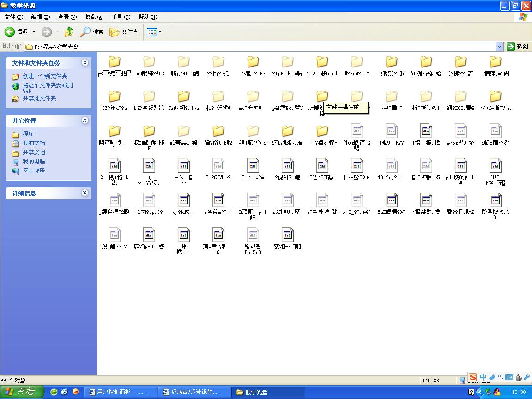This screenshot has width=532, height=399.
Task: Expand the 详细信息 panel
Action: click(85, 193)
